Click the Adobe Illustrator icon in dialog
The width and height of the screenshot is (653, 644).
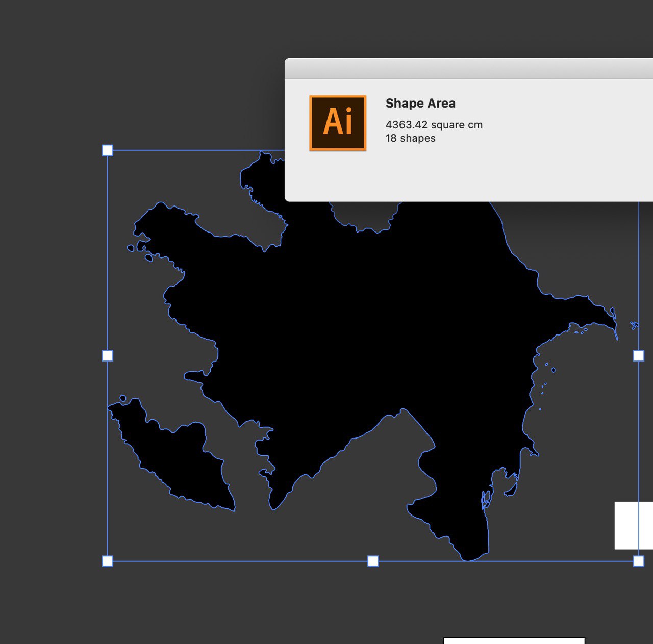[338, 123]
